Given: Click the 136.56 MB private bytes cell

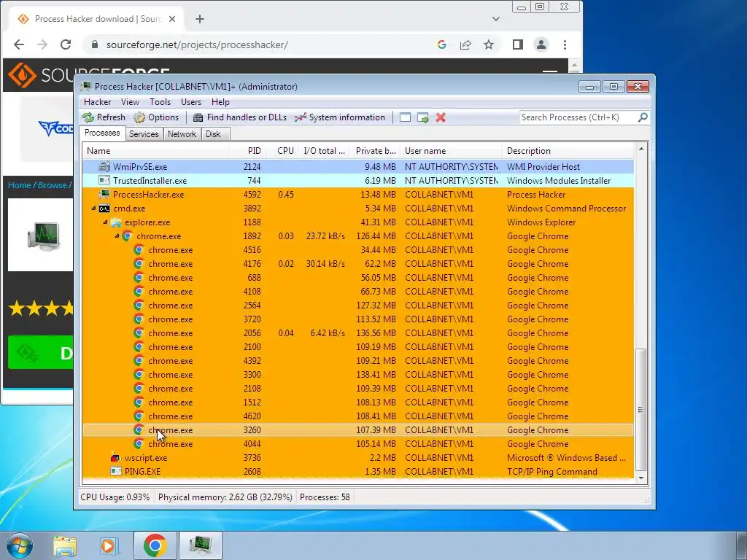Looking at the screenshot, I should pos(376,332).
